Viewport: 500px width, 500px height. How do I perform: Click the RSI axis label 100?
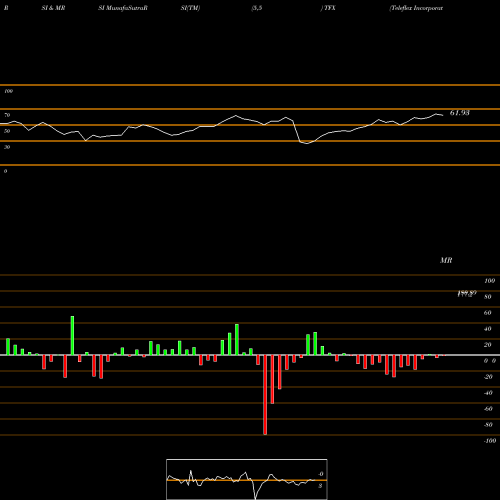(9, 91)
